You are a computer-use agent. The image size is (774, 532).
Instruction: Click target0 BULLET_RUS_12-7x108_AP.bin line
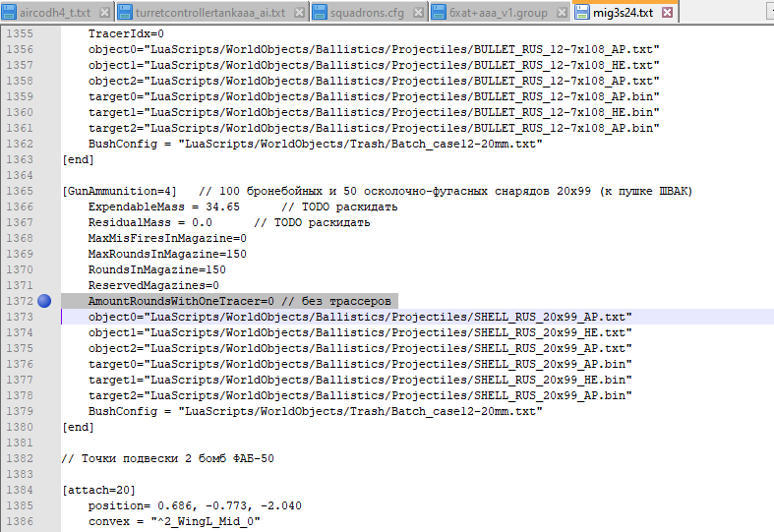[x=374, y=96]
